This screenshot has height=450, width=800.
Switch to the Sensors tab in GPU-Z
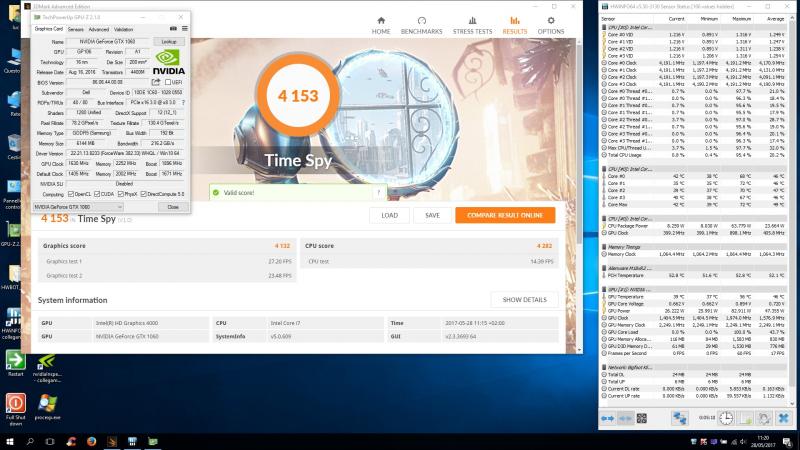(73, 30)
